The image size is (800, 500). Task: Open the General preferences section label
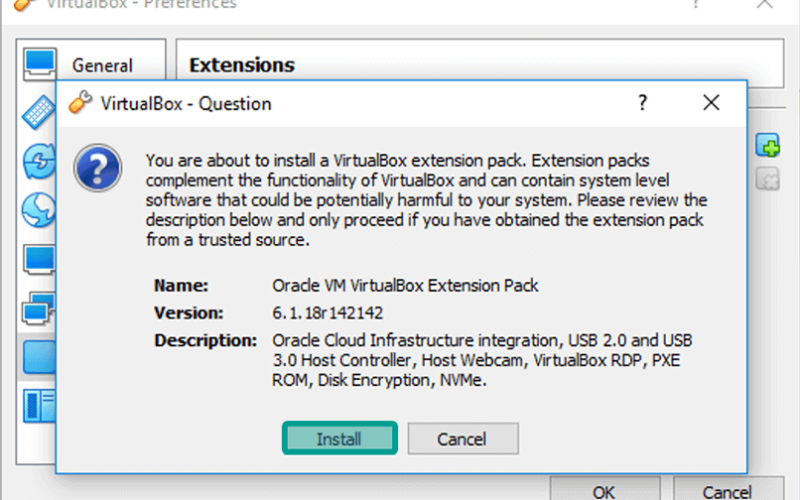[x=102, y=65]
